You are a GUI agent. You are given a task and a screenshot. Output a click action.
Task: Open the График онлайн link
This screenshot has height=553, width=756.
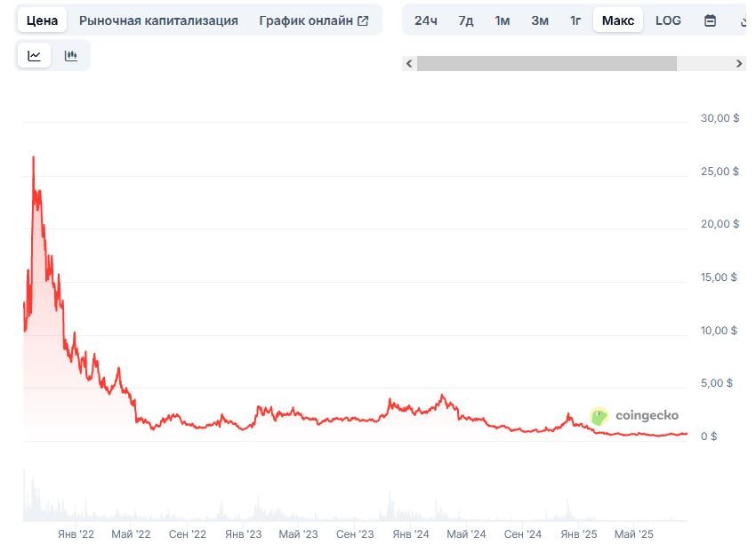tap(306, 20)
